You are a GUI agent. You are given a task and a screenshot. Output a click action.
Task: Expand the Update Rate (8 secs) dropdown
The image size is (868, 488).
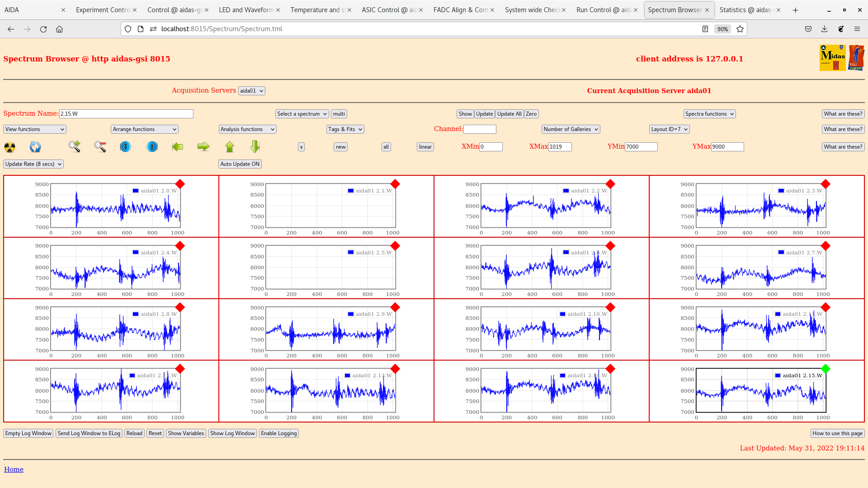(x=33, y=164)
